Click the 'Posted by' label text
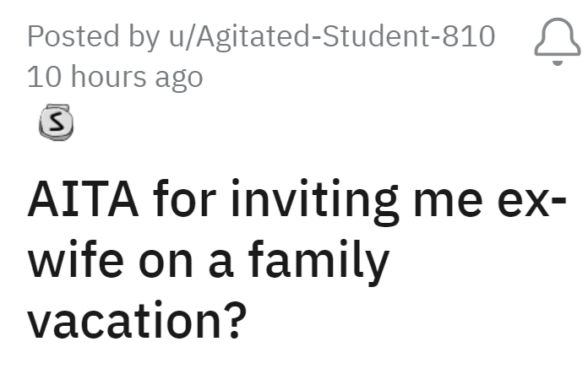588x374 pixels. (x=80, y=36)
